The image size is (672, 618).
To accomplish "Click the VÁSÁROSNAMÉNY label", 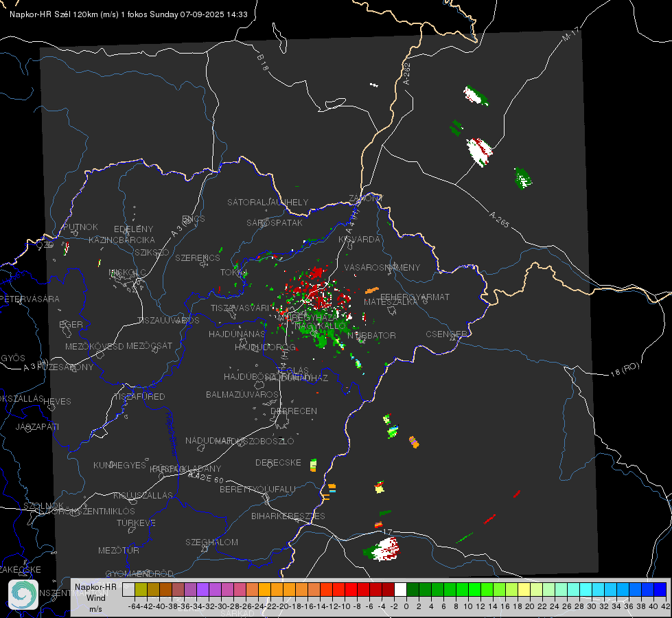I will [x=382, y=267].
